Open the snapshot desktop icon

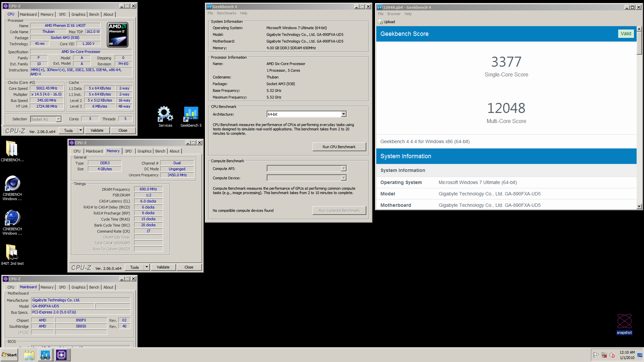[624, 324]
